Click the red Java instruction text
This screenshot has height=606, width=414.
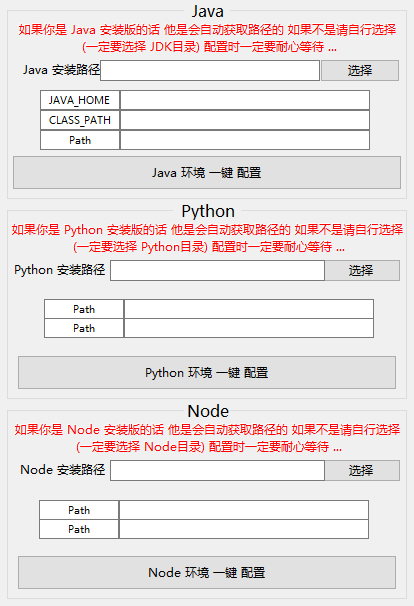point(208,38)
